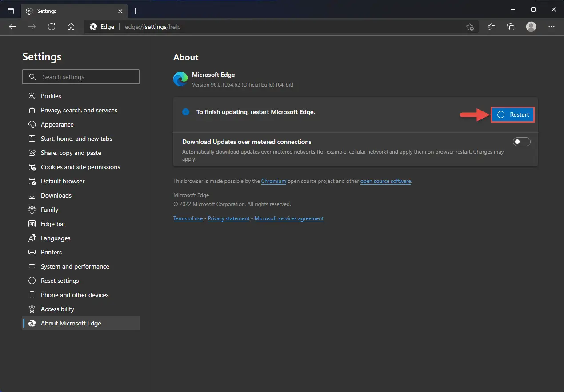564x392 pixels.
Task: Click the Printers icon in sidebar
Action: [32, 252]
